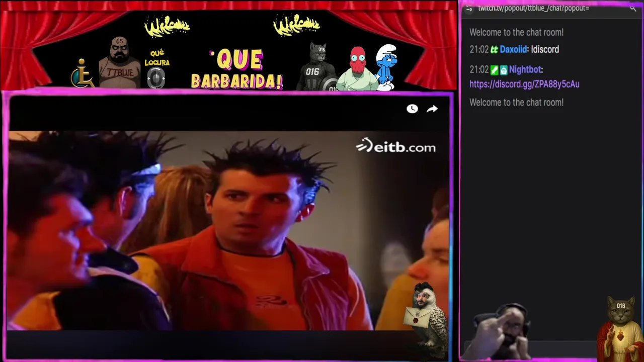Click the Smurf character in banner
This screenshot has height=362, width=644.
pos(387,67)
